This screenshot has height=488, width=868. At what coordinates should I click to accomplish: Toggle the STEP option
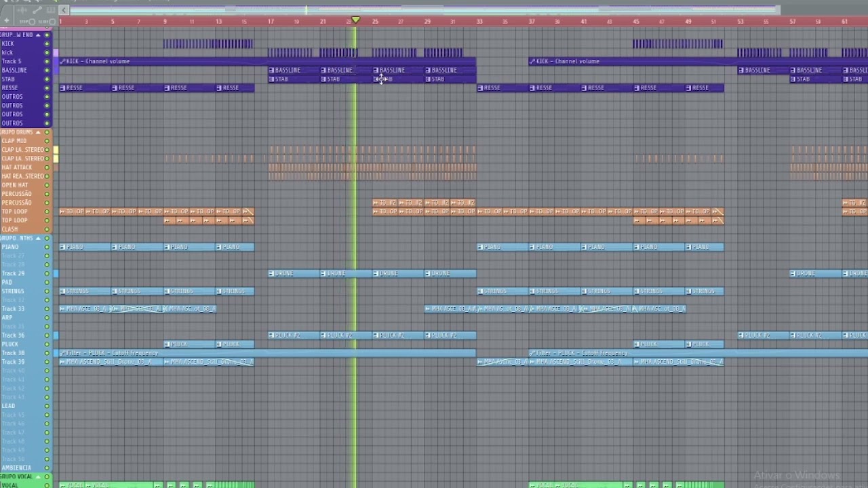pyautogui.click(x=31, y=22)
